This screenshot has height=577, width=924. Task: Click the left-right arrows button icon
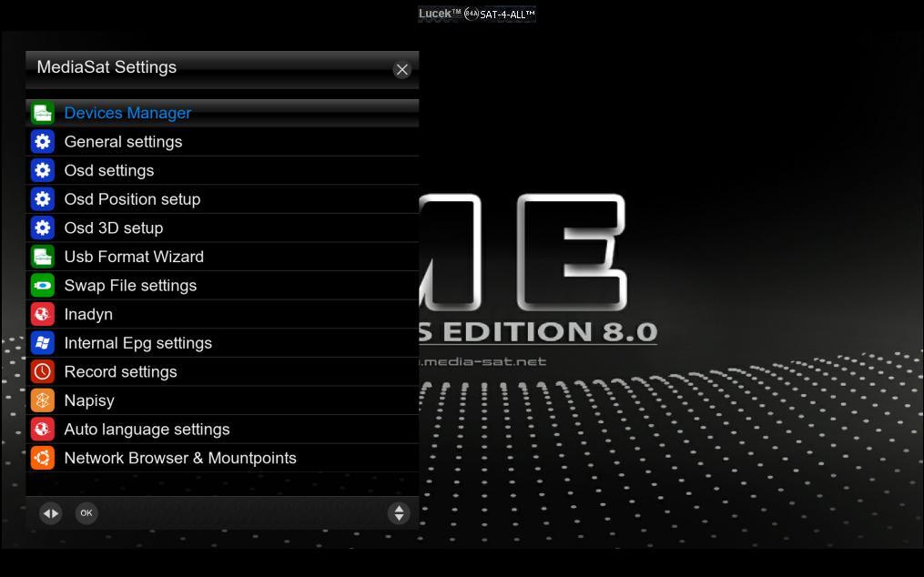tap(51, 513)
